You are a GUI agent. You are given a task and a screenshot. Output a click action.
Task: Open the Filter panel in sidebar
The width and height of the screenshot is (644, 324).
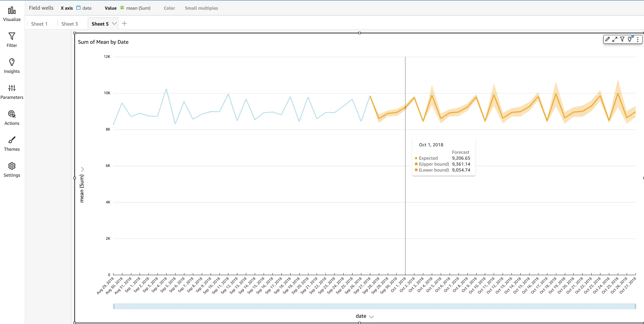(x=12, y=40)
